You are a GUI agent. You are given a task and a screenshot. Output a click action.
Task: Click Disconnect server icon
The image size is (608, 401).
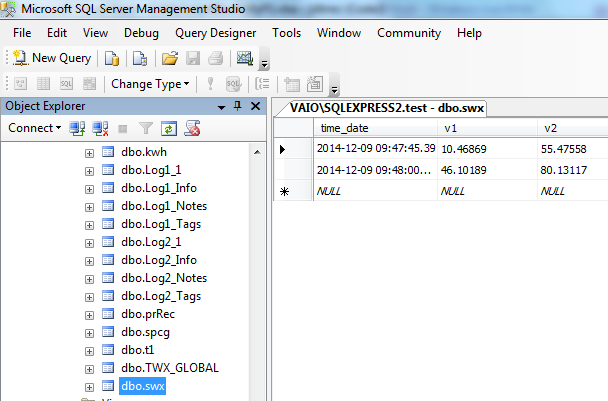100,128
